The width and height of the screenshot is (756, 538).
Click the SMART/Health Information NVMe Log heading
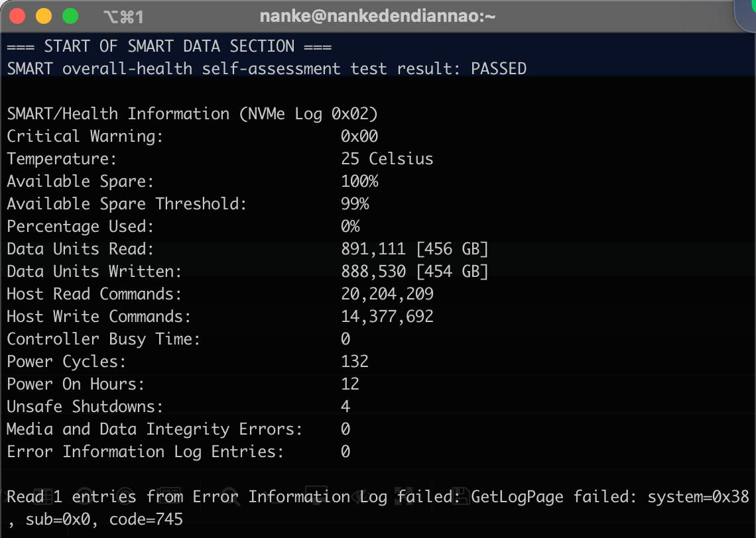192,114
